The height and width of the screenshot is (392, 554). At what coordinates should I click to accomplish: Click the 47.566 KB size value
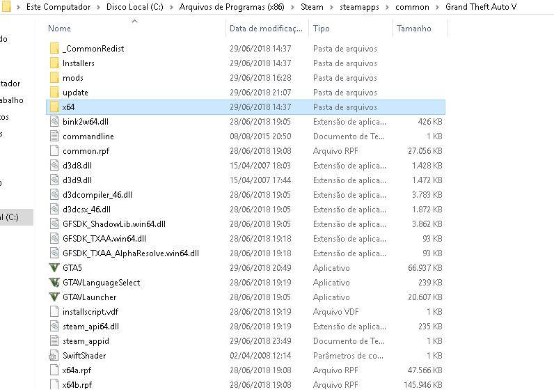pyautogui.click(x=425, y=370)
